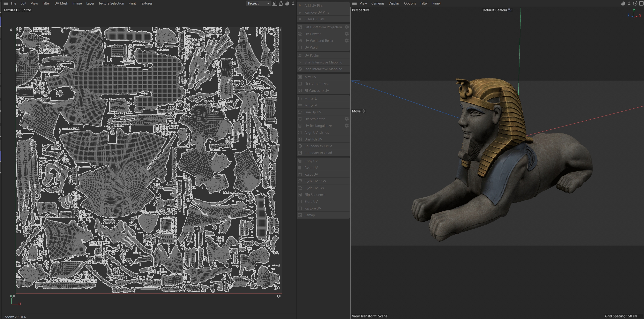
Task: Open the Texture Selection menu
Action: coord(111,3)
